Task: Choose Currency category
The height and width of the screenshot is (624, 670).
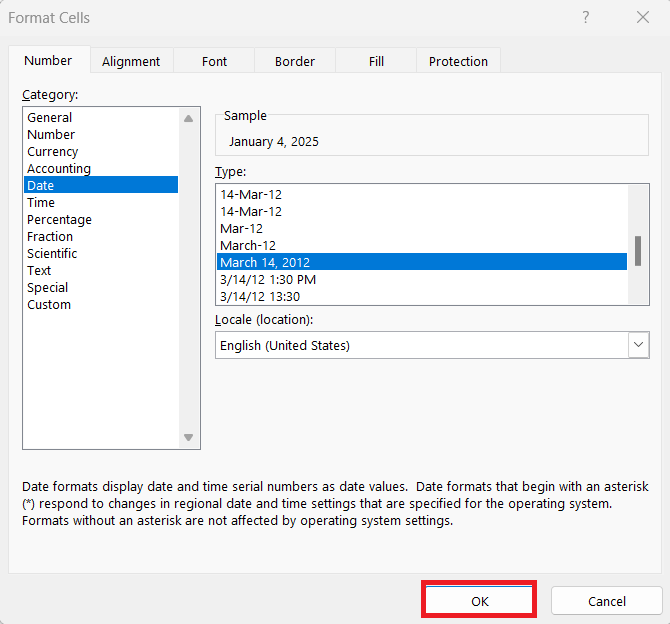Action: pyautogui.click(x=101, y=151)
